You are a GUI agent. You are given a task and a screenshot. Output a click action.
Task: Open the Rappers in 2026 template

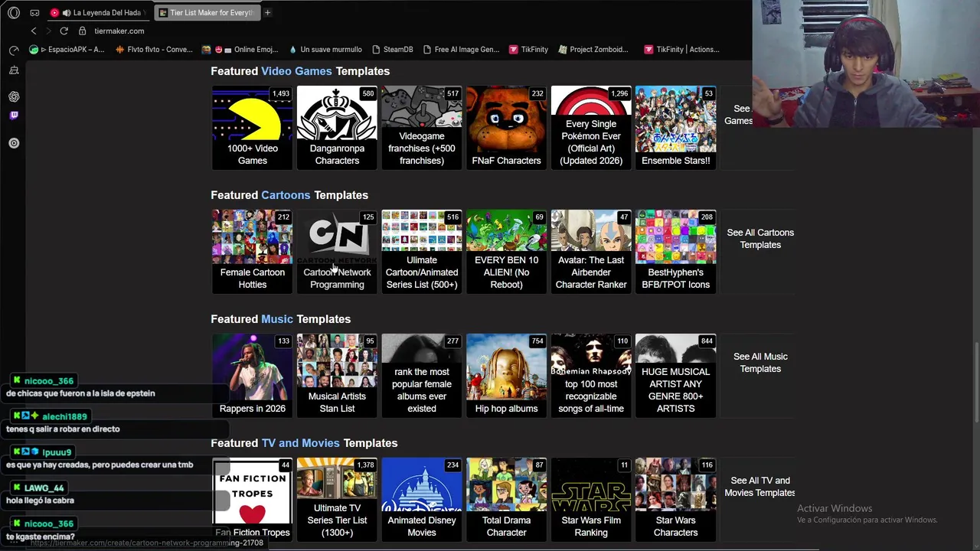click(x=252, y=376)
